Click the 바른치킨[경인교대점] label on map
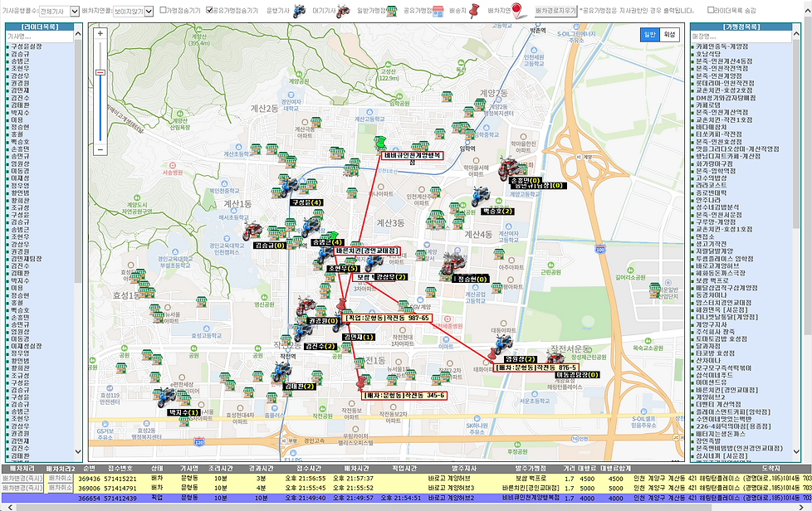 pos(368,251)
